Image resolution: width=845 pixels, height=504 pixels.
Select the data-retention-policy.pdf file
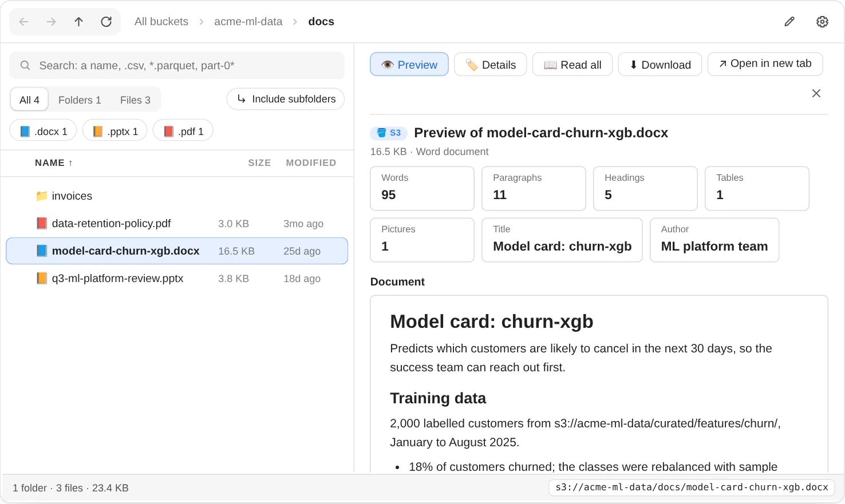[x=177, y=224]
